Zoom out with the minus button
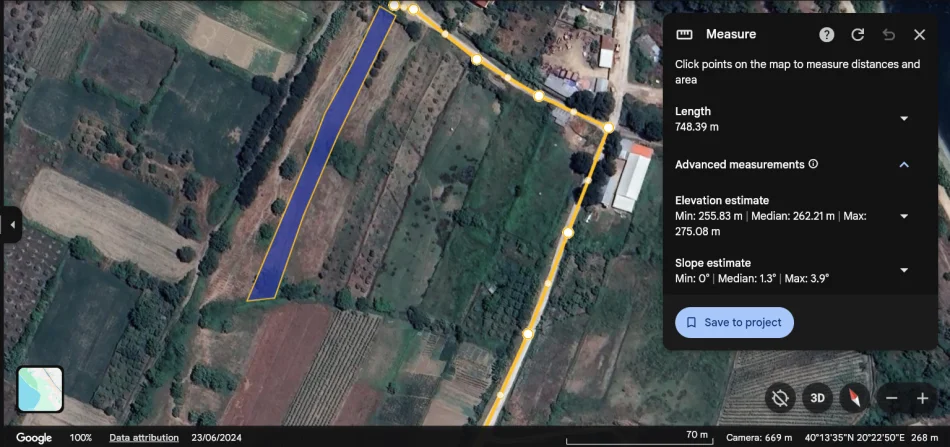The image size is (950, 447). 891,398
